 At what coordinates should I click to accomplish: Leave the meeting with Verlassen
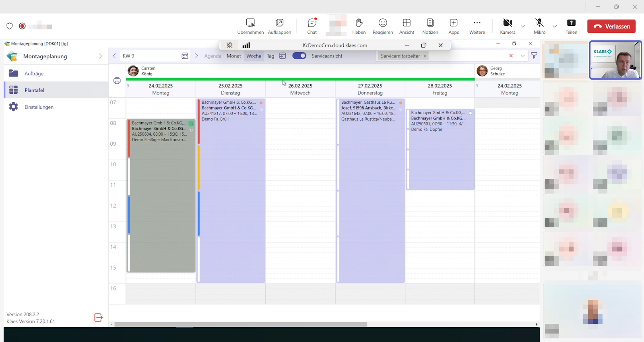click(611, 26)
